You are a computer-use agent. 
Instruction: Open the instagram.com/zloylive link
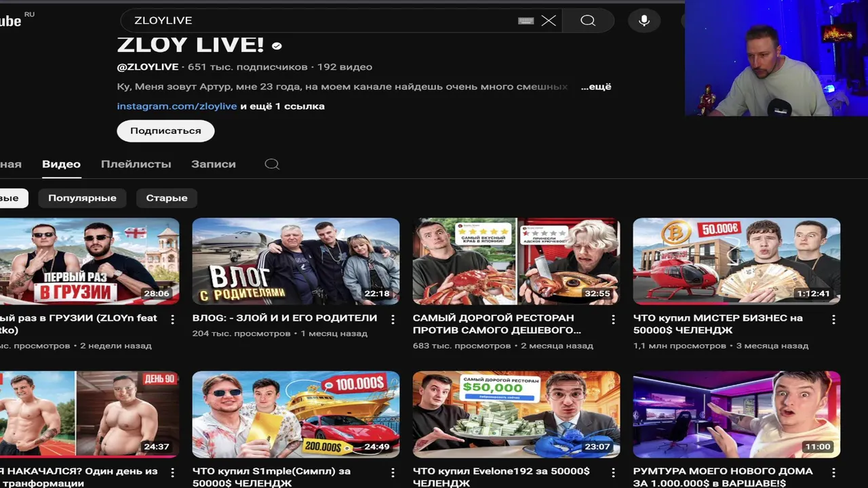(x=177, y=106)
